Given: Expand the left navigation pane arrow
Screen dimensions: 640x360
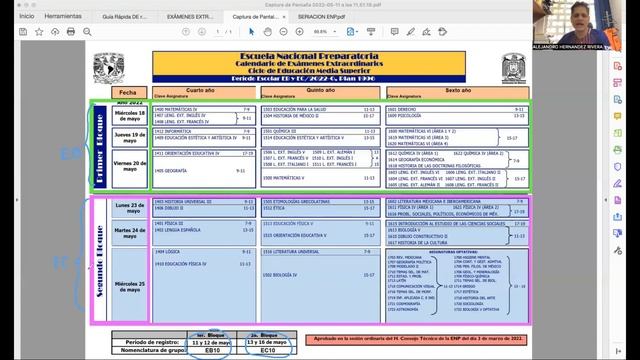Looking at the screenshot, I should pos(17,200).
